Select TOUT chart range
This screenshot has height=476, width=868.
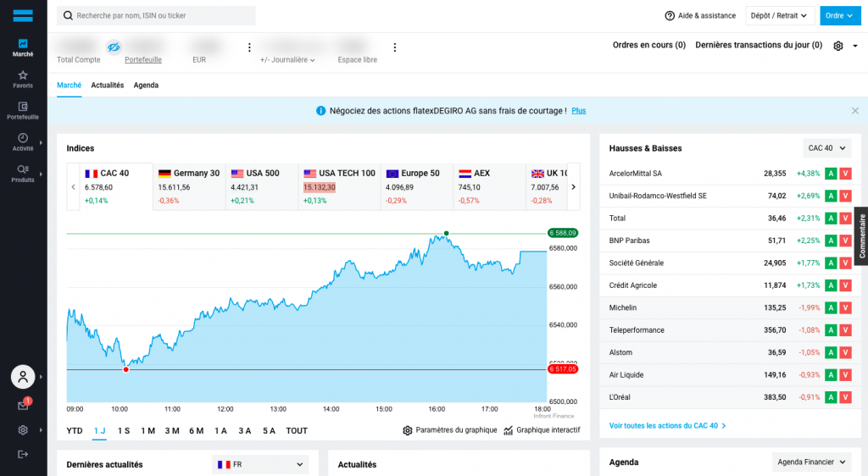297,430
